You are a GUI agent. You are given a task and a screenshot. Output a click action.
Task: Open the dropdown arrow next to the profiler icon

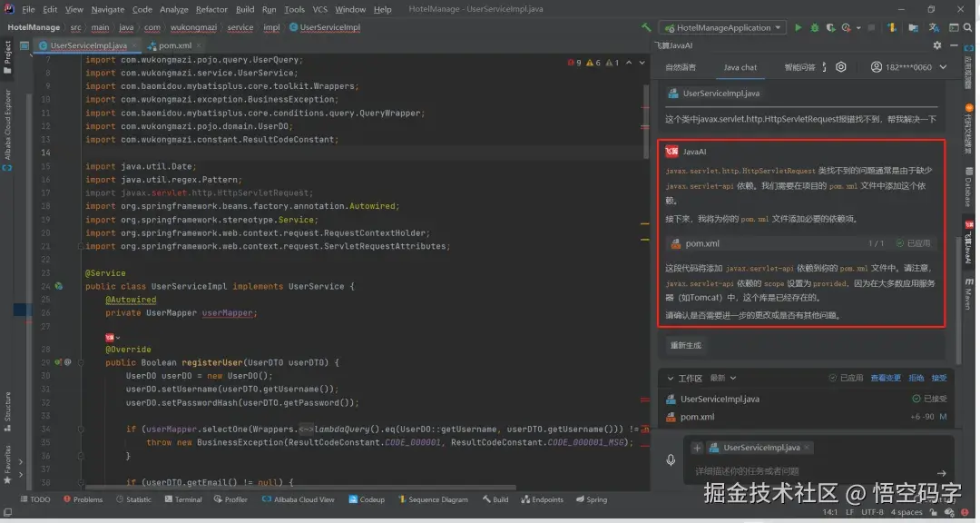click(x=858, y=27)
